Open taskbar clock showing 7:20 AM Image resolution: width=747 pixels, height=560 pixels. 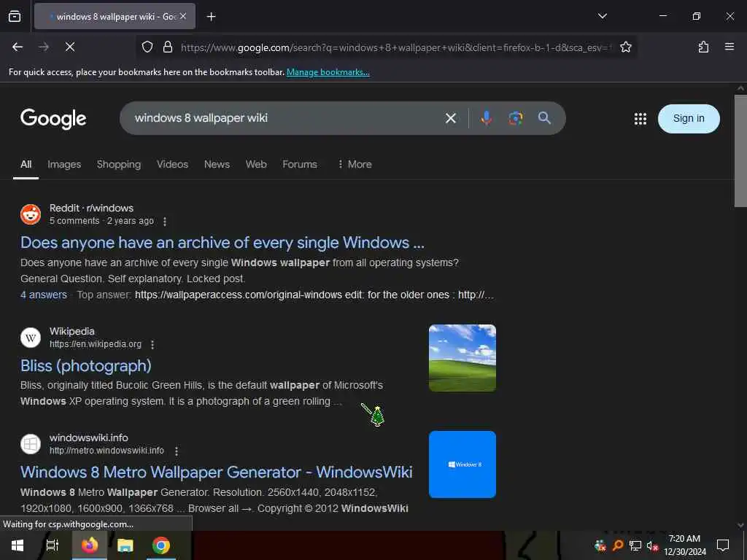(684, 545)
